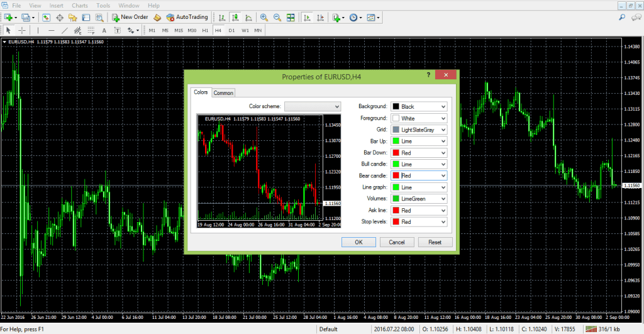Switch to the Colors tab

(201, 92)
